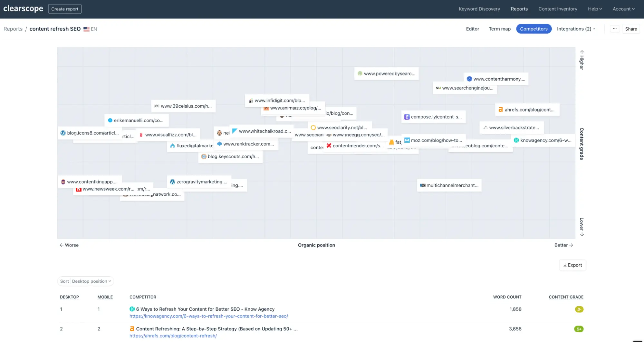
Task: Select the Competitors tab
Action: (x=534, y=29)
